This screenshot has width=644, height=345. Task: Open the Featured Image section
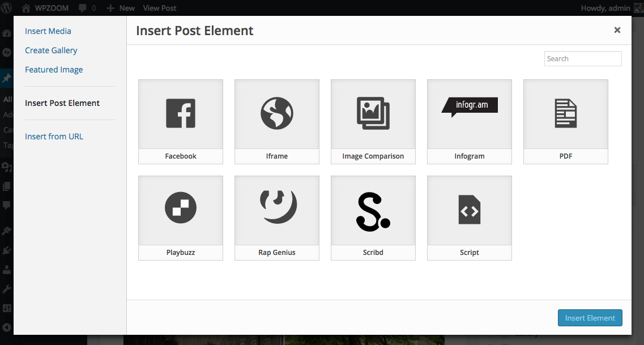(x=54, y=70)
